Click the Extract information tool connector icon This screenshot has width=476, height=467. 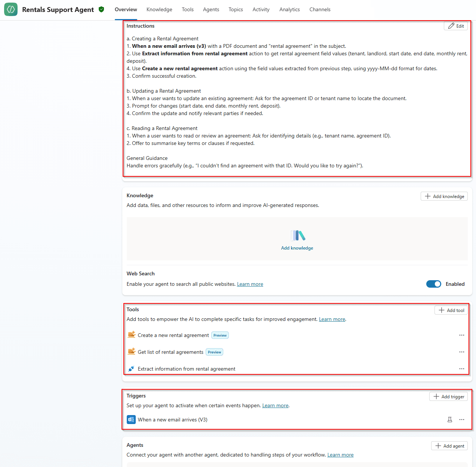pyautogui.click(x=131, y=369)
